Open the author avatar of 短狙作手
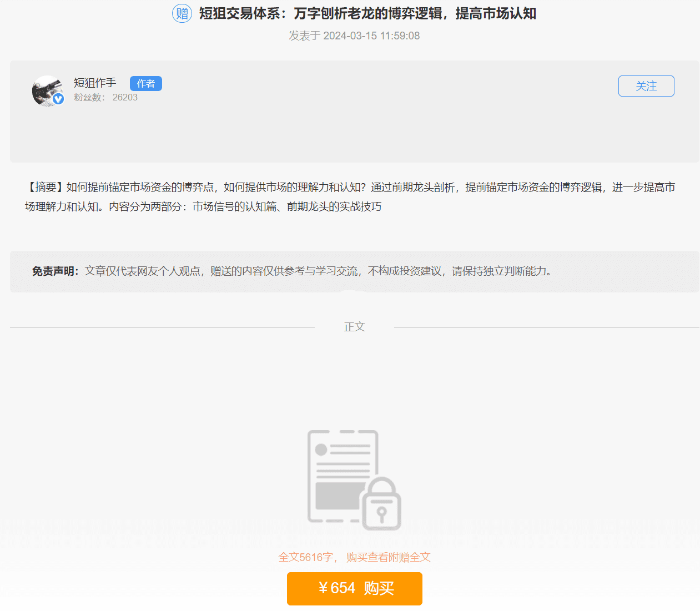The width and height of the screenshot is (700, 611). pos(48,90)
